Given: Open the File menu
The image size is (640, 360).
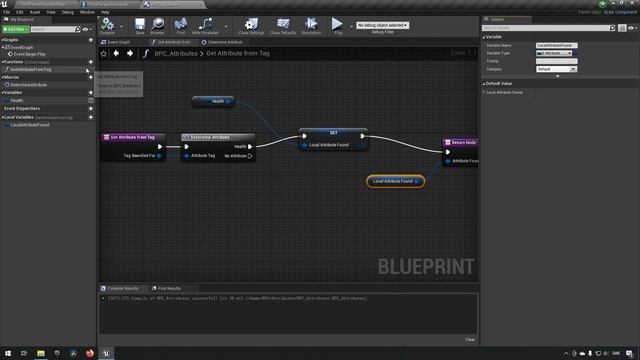Looking at the screenshot, I should coord(7,12).
